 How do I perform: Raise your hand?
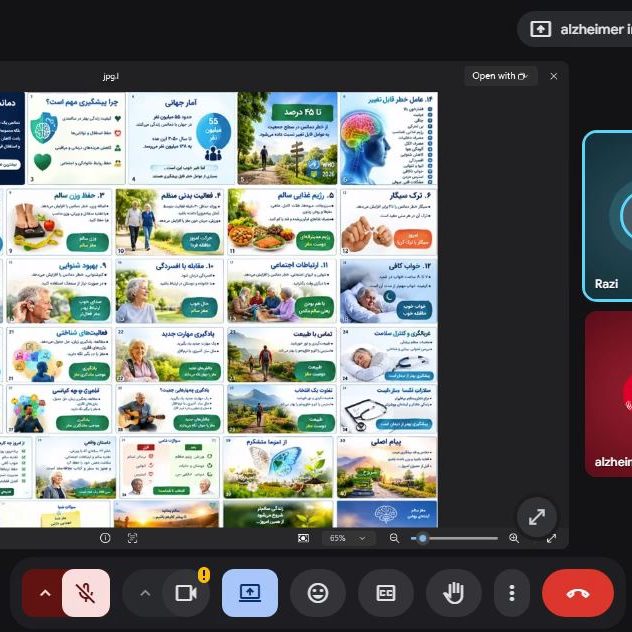coord(453,593)
